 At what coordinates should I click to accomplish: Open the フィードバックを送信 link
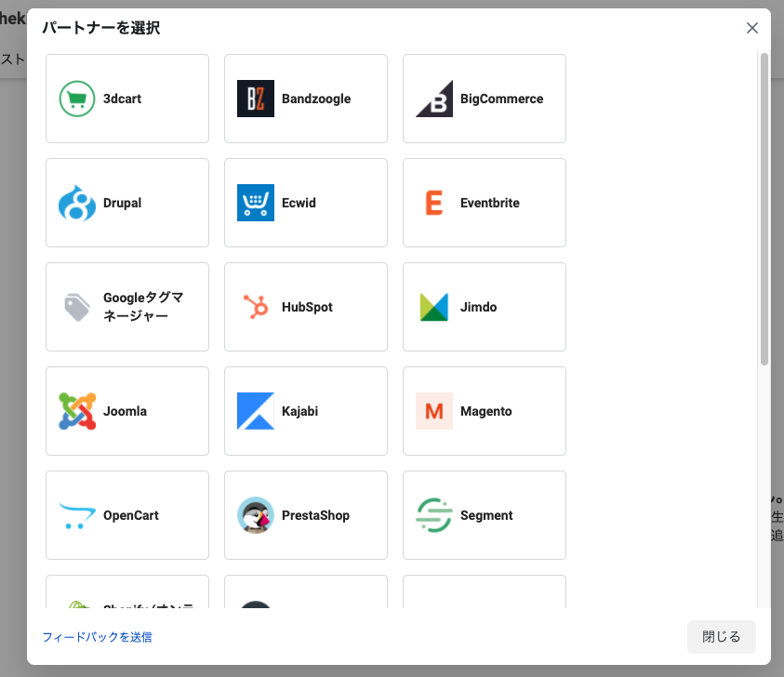97,637
